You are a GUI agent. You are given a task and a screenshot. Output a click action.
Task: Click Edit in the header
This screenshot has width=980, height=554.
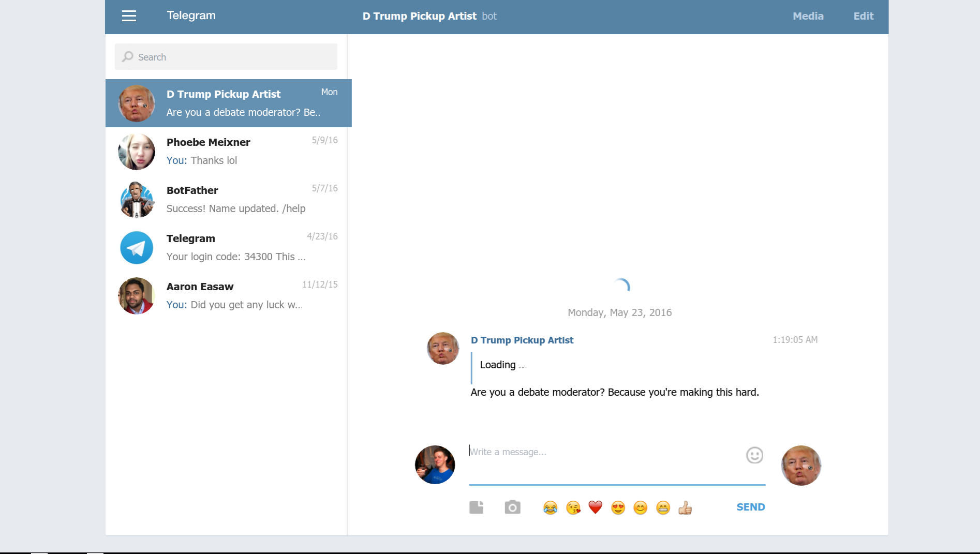pos(863,16)
